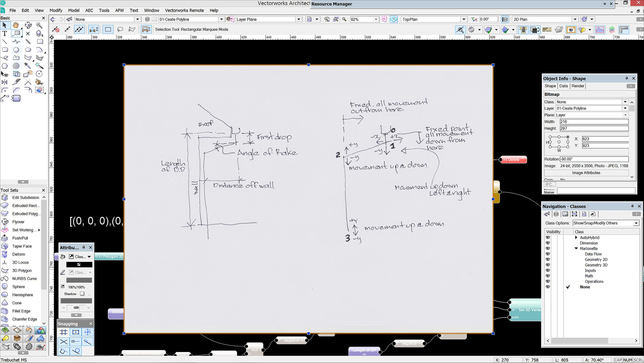This screenshot has width=644, height=363.
Task: Select the Line tool
Action: [5, 42]
